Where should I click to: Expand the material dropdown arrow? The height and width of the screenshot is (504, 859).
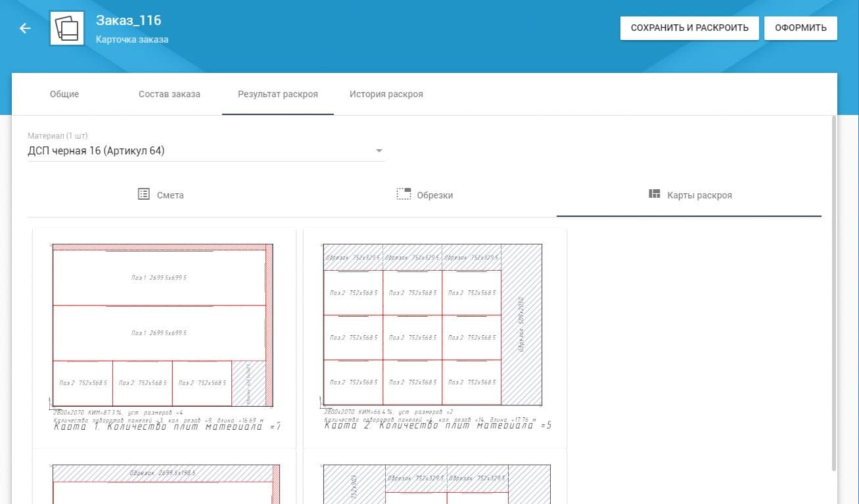coord(379,151)
